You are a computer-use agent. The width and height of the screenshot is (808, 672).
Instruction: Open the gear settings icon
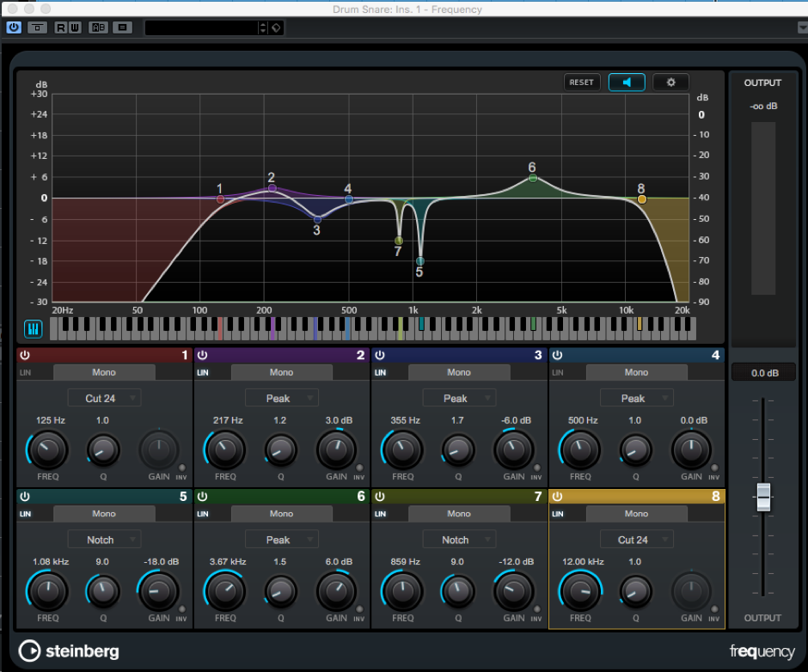[x=670, y=82]
